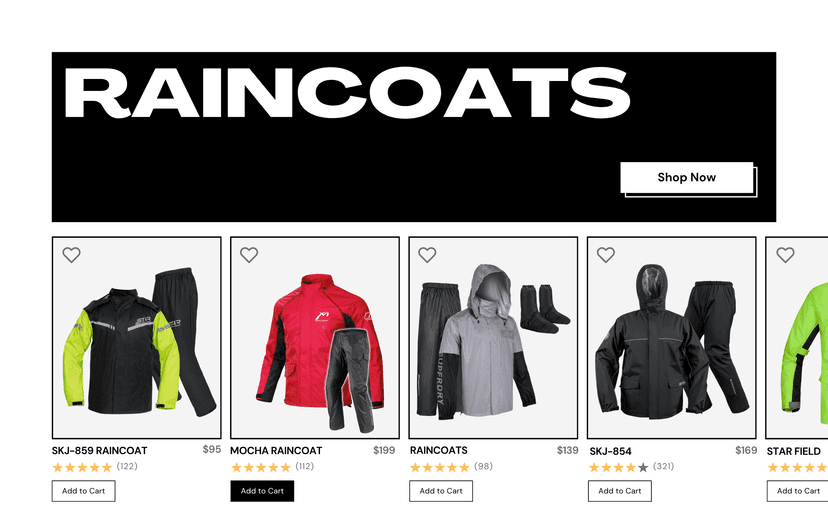Add SKJ-854 to cart

pyautogui.click(x=619, y=491)
